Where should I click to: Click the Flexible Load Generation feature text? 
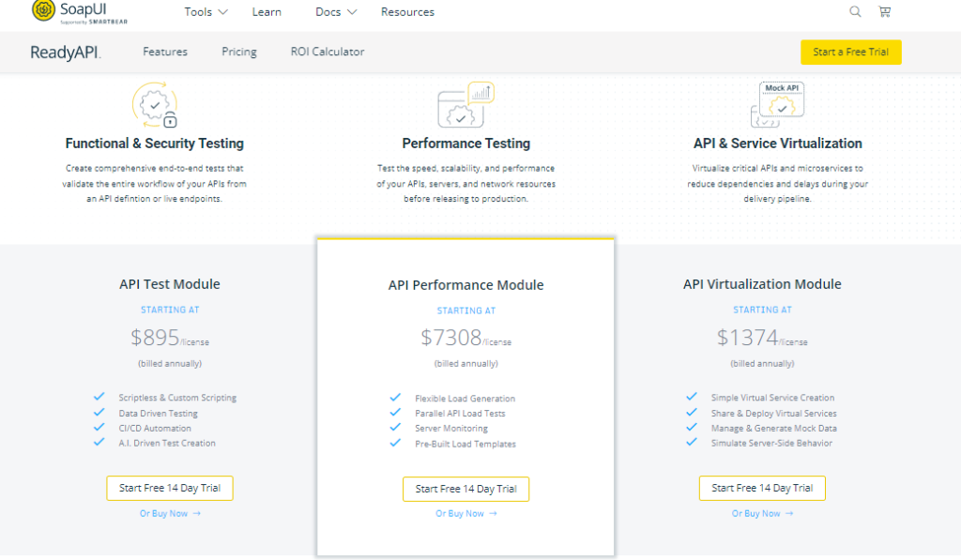pyautogui.click(x=465, y=399)
